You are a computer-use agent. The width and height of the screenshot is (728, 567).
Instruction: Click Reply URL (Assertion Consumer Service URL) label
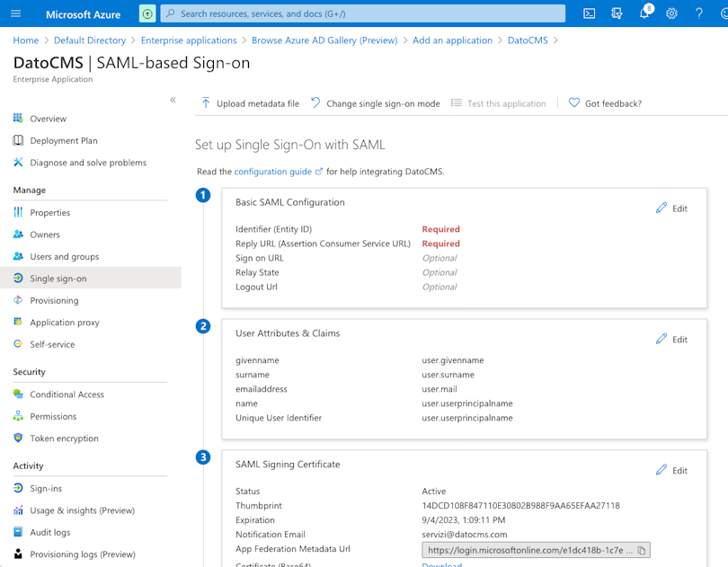pyautogui.click(x=324, y=244)
